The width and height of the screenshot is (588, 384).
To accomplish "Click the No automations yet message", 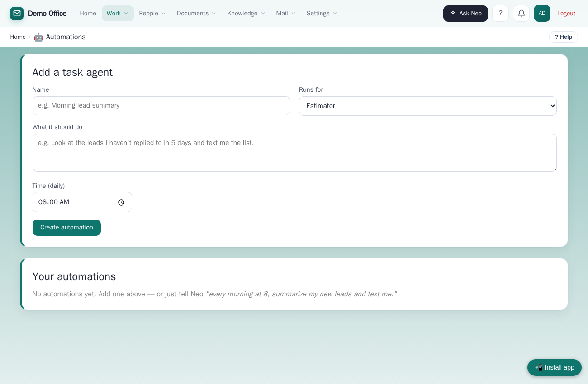I will pos(214,294).
